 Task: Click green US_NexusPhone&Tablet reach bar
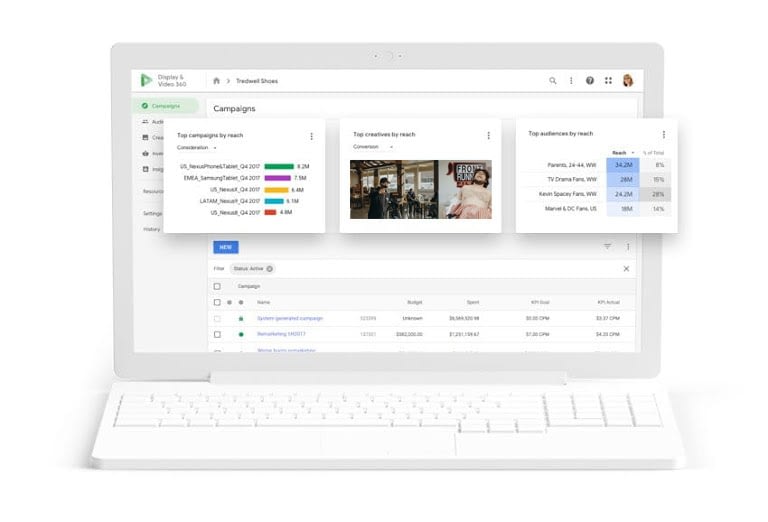tap(279, 166)
